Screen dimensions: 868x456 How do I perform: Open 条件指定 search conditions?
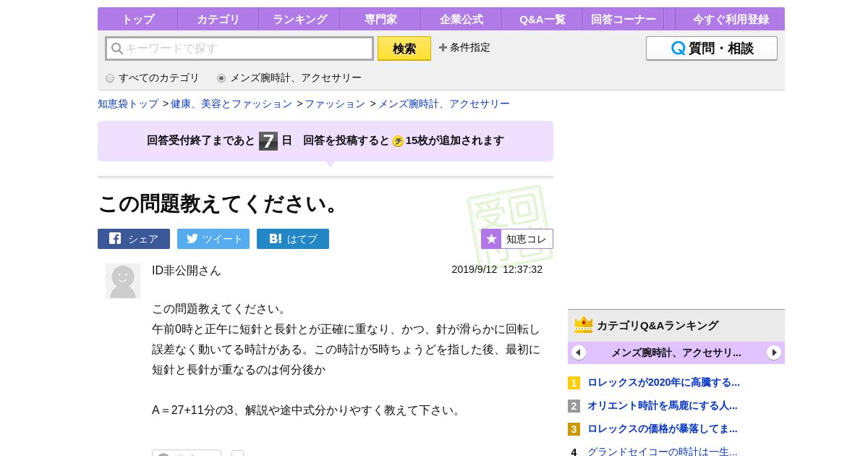pos(464,48)
